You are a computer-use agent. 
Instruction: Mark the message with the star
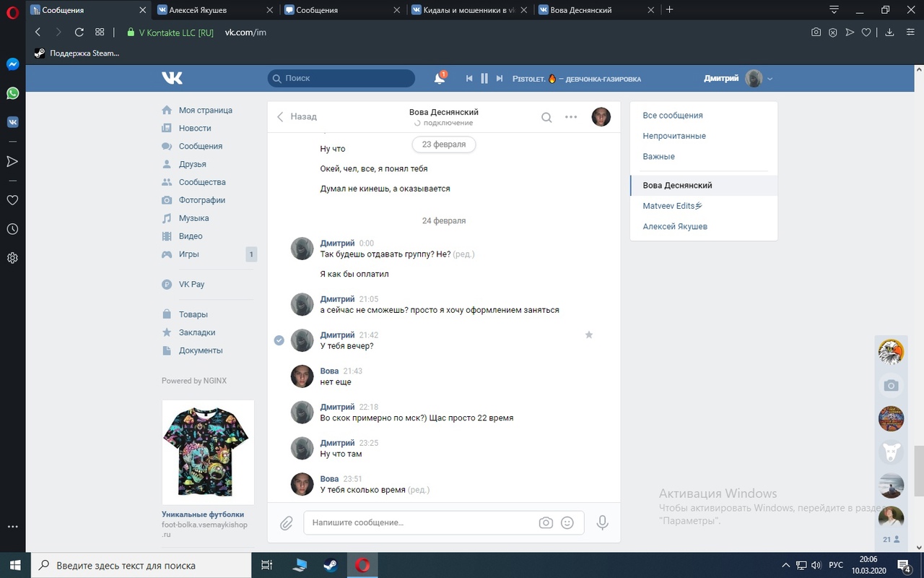(x=589, y=335)
